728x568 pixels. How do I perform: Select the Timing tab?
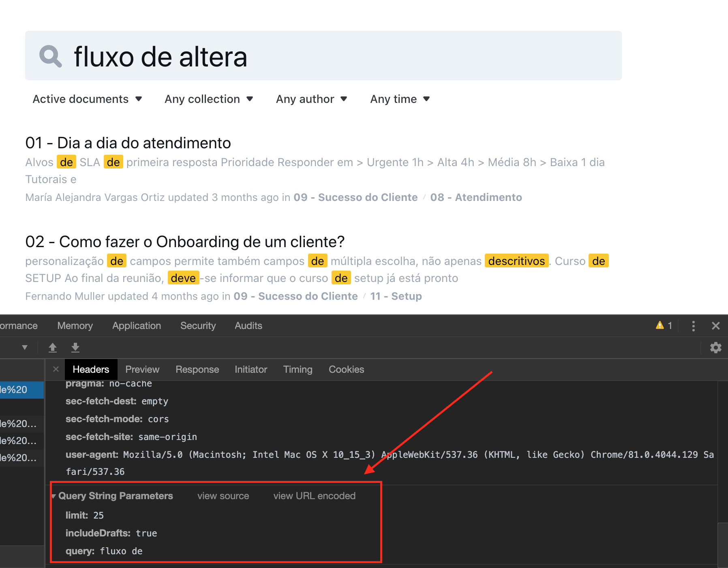pyautogui.click(x=298, y=369)
